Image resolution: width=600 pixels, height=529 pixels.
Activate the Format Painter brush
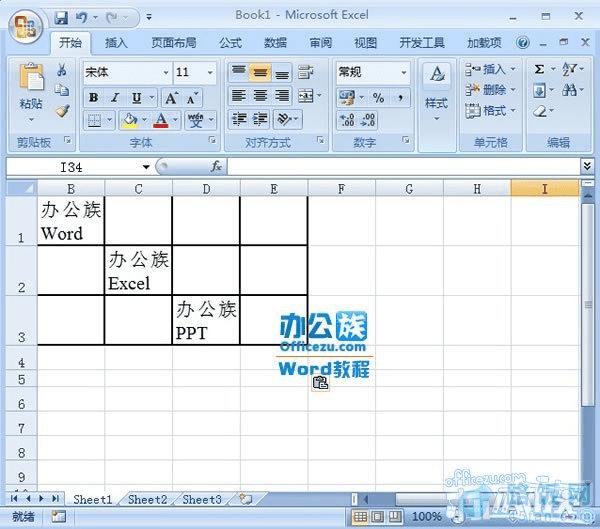click(x=62, y=111)
